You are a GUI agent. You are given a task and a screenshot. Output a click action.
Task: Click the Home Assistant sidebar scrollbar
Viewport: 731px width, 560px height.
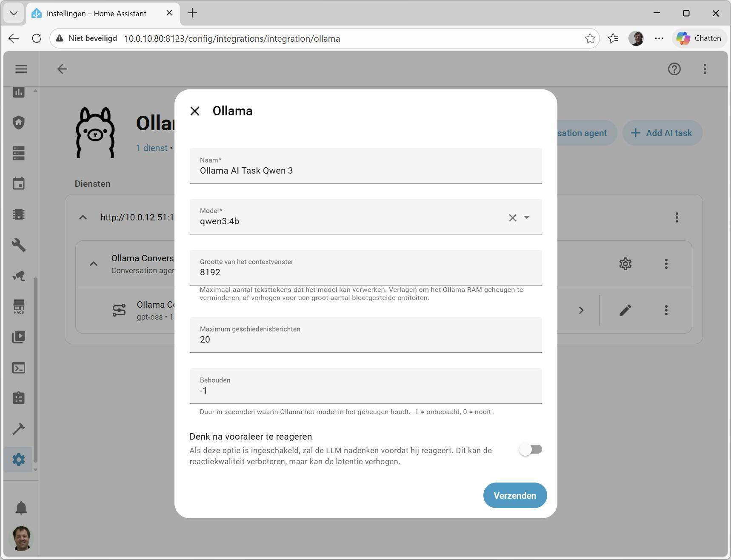tap(35, 370)
